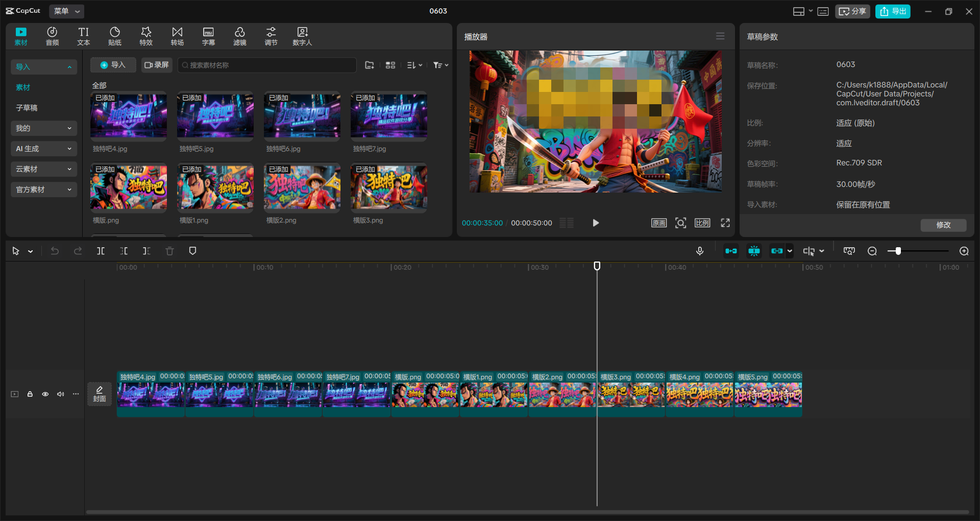The width and height of the screenshot is (980, 521).
Task: Switch media to grid view
Action: pyautogui.click(x=390, y=65)
